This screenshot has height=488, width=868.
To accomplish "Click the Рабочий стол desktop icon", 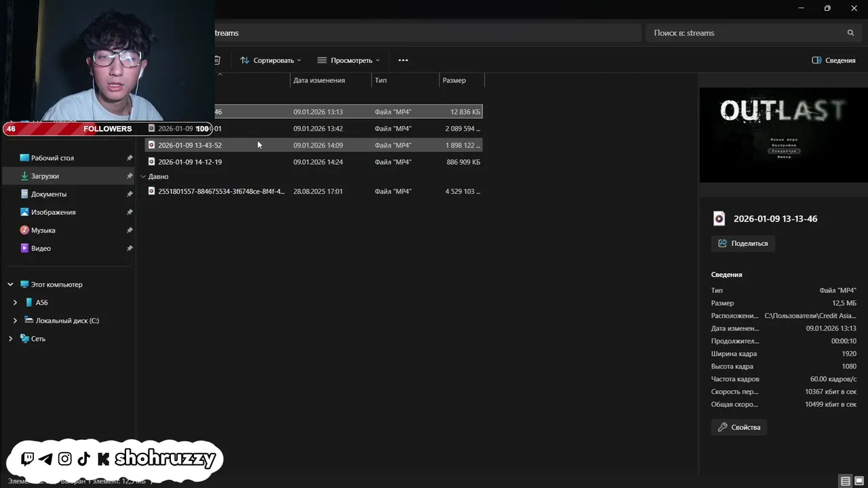I will [x=24, y=158].
